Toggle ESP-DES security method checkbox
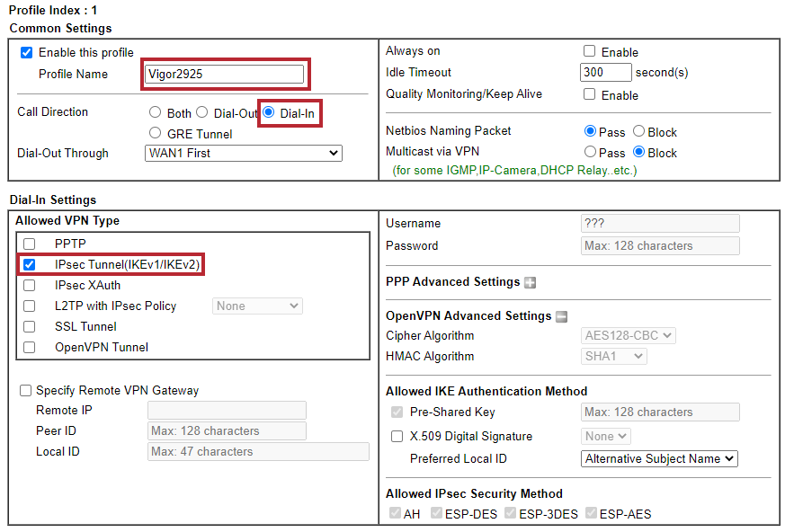 (x=436, y=513)
